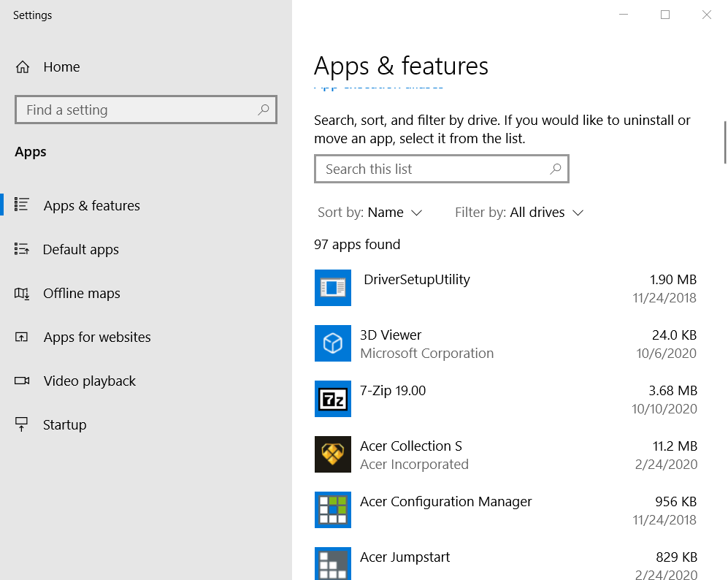Click the vertical scrollbar thumb

pyautogui.click(x=725, y=142)
